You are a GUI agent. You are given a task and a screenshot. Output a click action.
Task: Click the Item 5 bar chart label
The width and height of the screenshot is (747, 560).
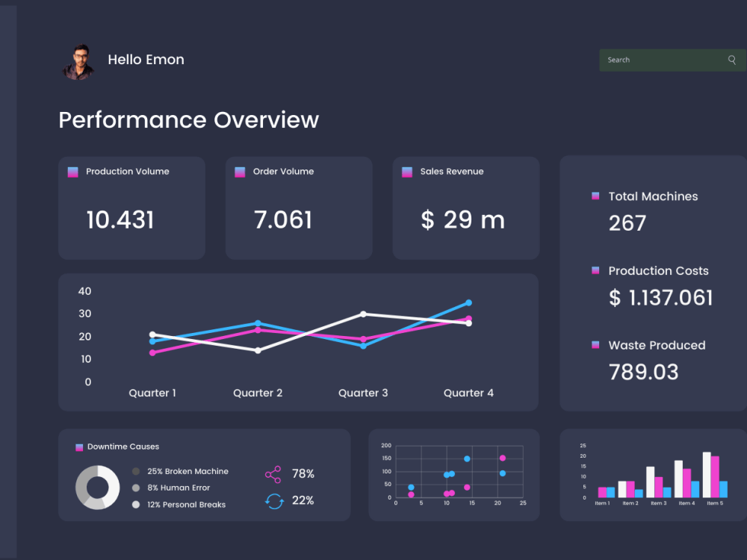(715, 503)
